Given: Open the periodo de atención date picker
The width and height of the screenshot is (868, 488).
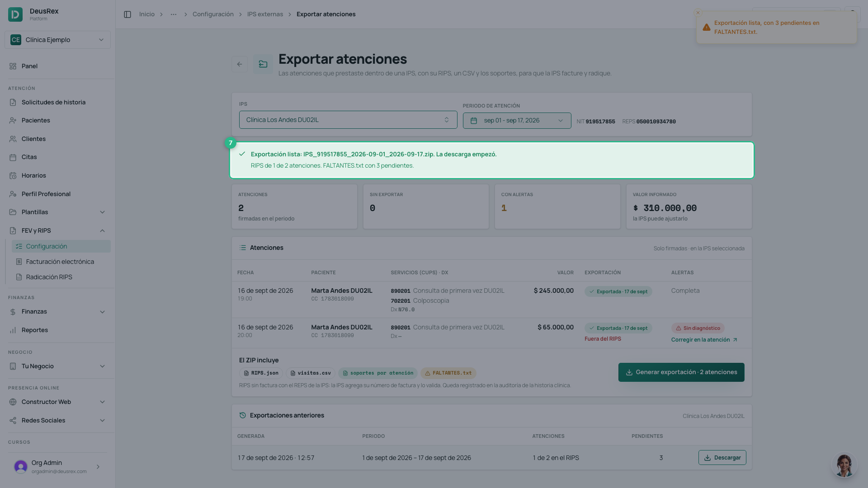Looking at the screenshot, I should point(517,121).
